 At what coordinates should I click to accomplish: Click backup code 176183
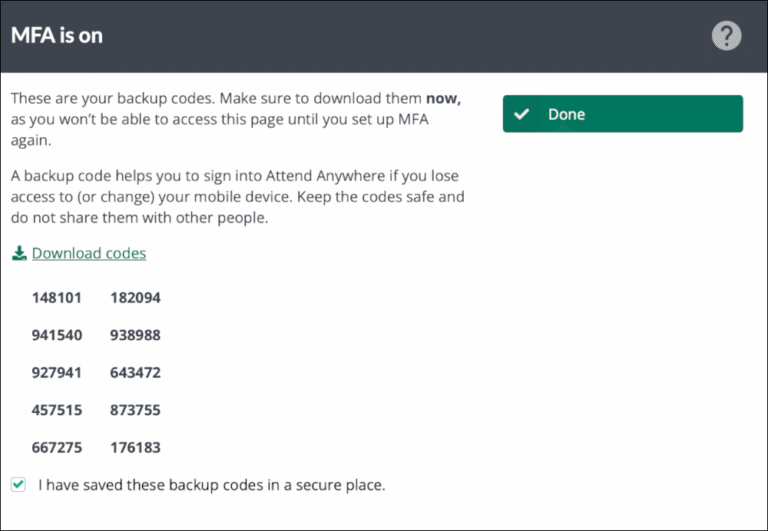(135, 447)
